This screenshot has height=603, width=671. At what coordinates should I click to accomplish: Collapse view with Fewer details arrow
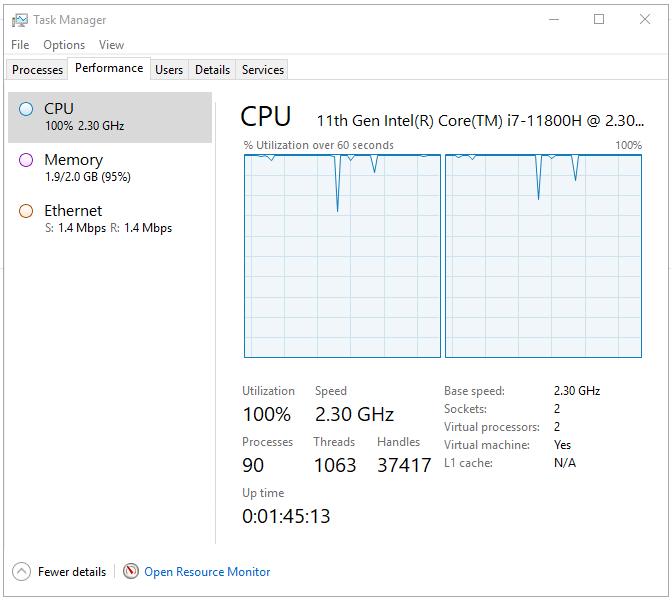tap(22, 572)
